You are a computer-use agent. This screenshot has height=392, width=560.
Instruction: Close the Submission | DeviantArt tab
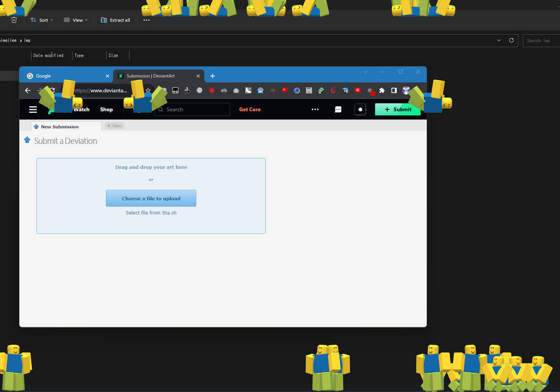click(x=198, y=76)
